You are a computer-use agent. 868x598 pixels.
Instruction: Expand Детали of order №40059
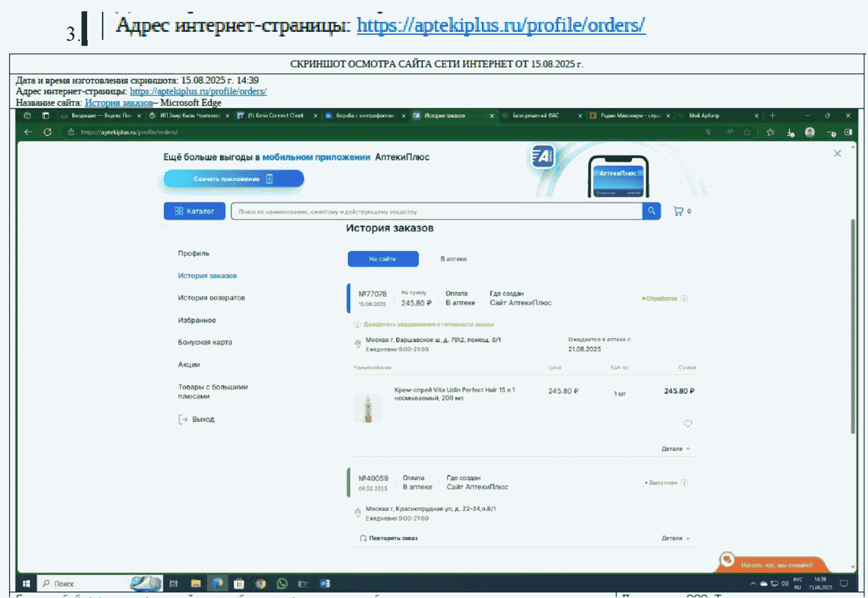(x=676, y=538)
